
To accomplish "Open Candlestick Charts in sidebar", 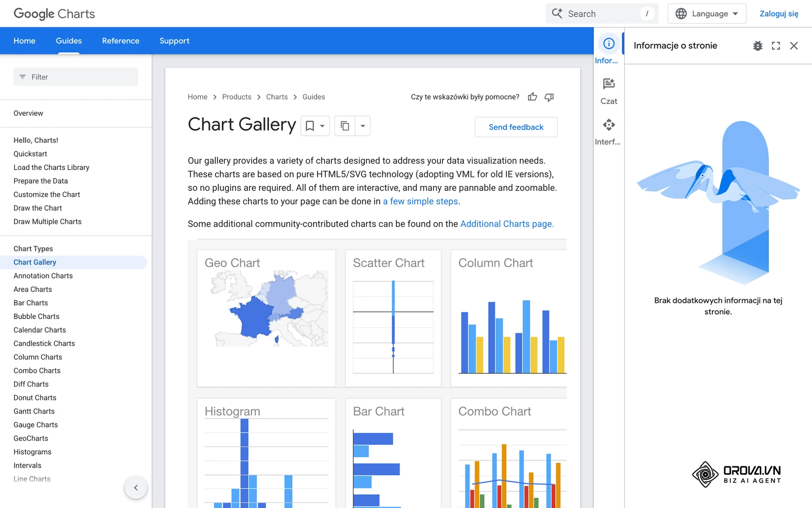I will [44, 343].
